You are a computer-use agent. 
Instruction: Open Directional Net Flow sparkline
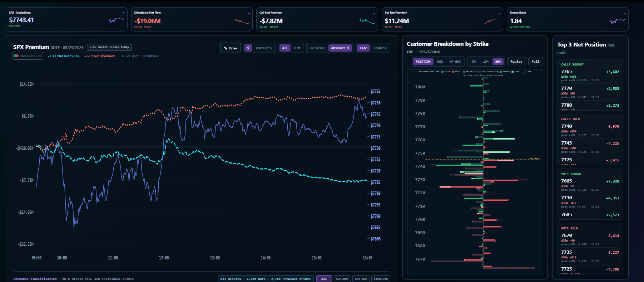[x=241, y=21]
